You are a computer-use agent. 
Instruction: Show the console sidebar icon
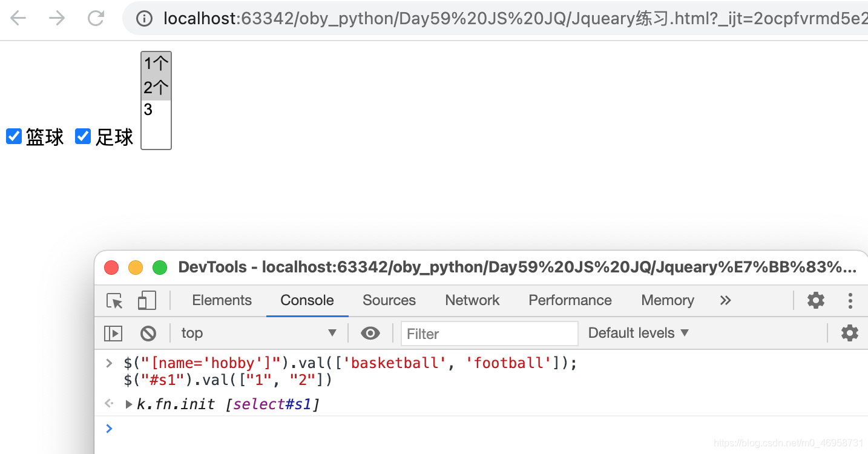[x=113, y=334]
